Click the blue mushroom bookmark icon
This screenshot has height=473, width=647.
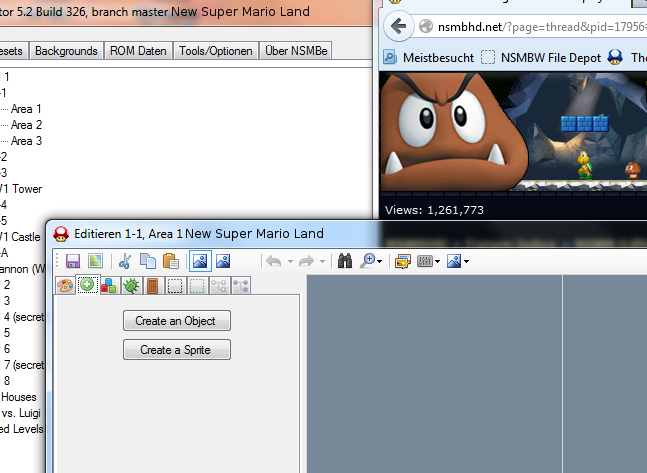click(x=615, y=57)
